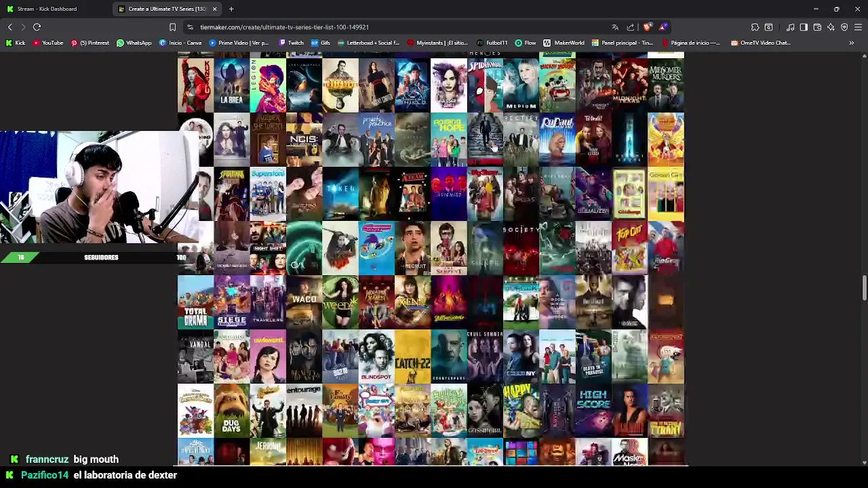The width and height of the screenshot is (868, 488).
Task: Click the browser back arrow
Action: point(10,27)
